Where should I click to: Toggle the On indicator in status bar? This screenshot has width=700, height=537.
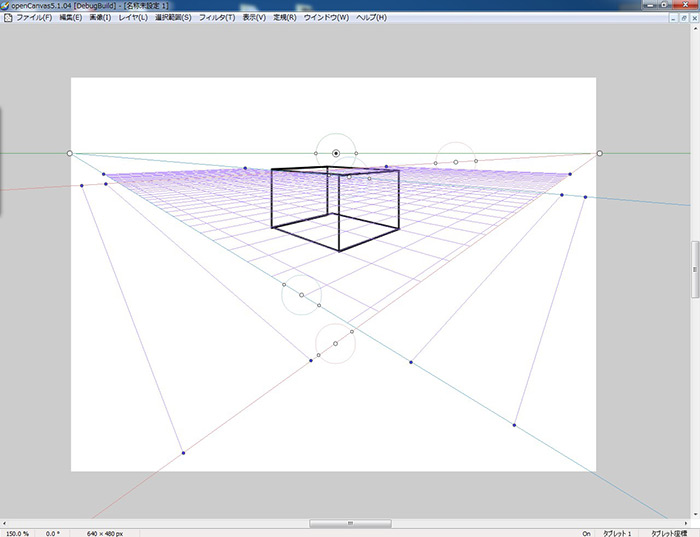click(x=586, y=532)
